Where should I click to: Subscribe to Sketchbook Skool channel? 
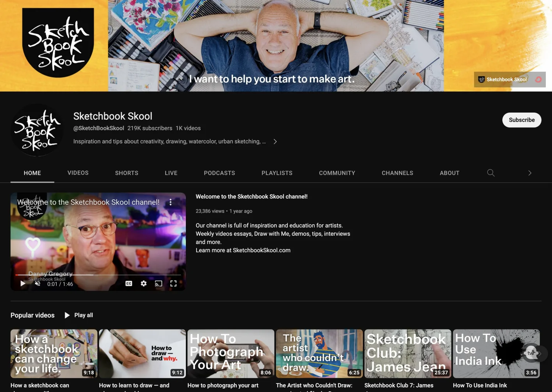point(521,120)
